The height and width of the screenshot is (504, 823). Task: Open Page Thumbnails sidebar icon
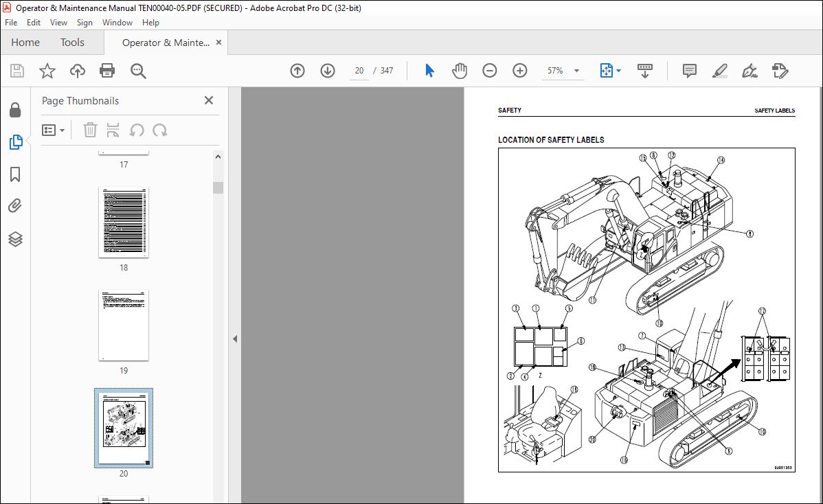15,142
